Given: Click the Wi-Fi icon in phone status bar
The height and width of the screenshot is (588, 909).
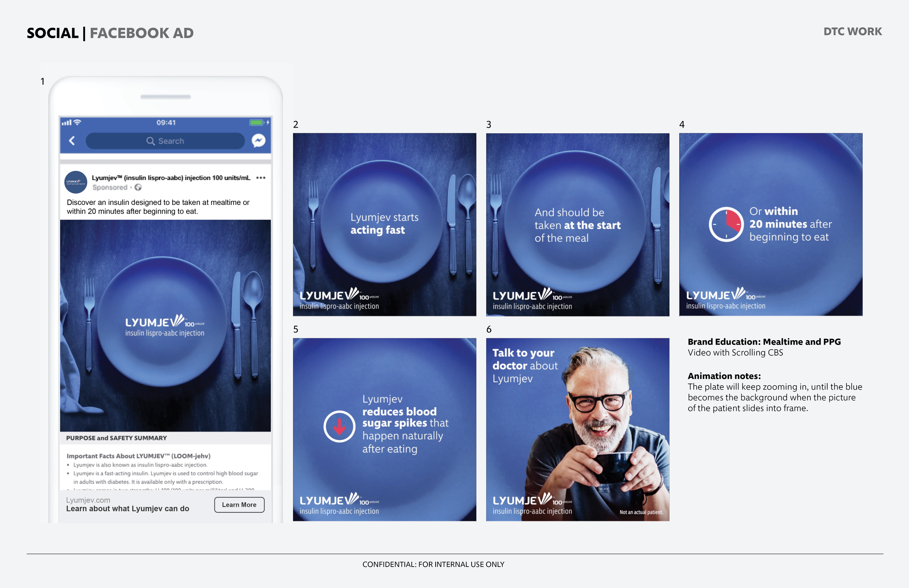Looking at the screenshot, I should click(x=77, y=122).
